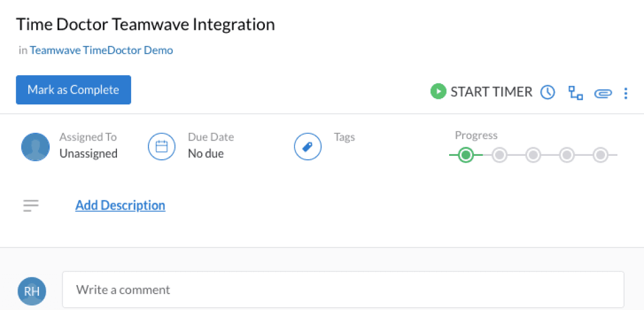Click into the Write a comment field
The height and width of the screenshot is (310, 644).
[343, 290]
